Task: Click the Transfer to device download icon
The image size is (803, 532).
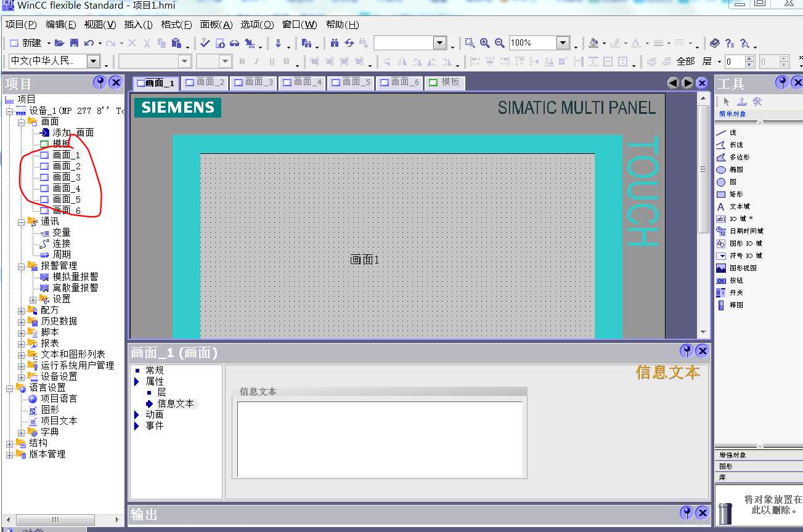Action: (x=279, y=43)
